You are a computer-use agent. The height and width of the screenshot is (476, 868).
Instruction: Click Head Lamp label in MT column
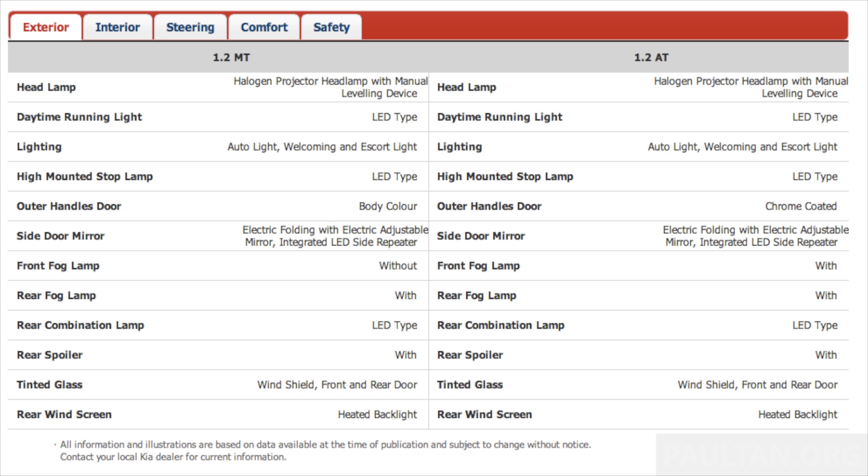pyautogui.click(x=46, y=87)
